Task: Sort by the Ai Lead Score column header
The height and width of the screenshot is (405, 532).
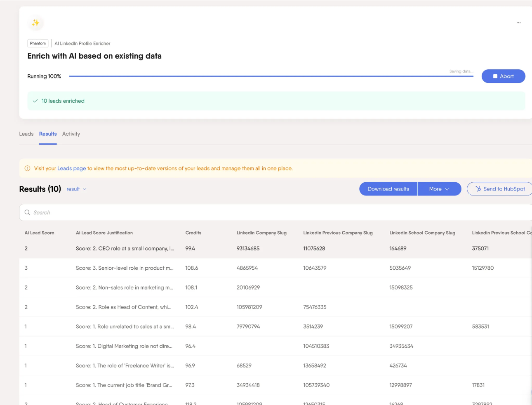Action: click(40, 233)
